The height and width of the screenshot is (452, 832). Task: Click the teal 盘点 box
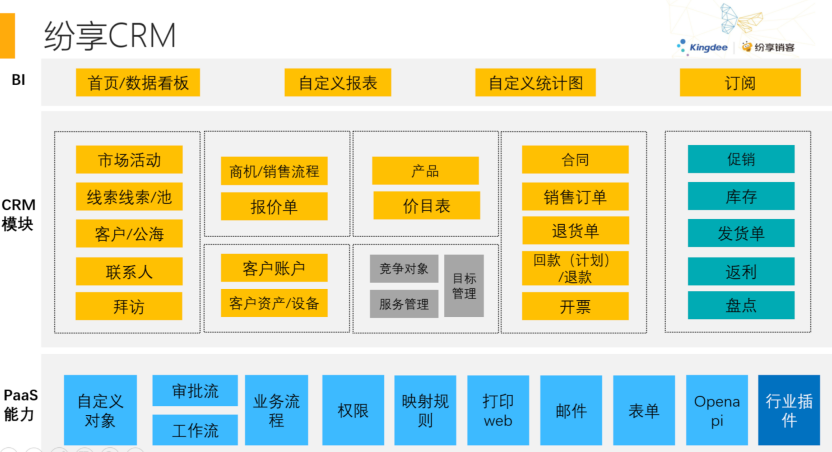point(741,305)
